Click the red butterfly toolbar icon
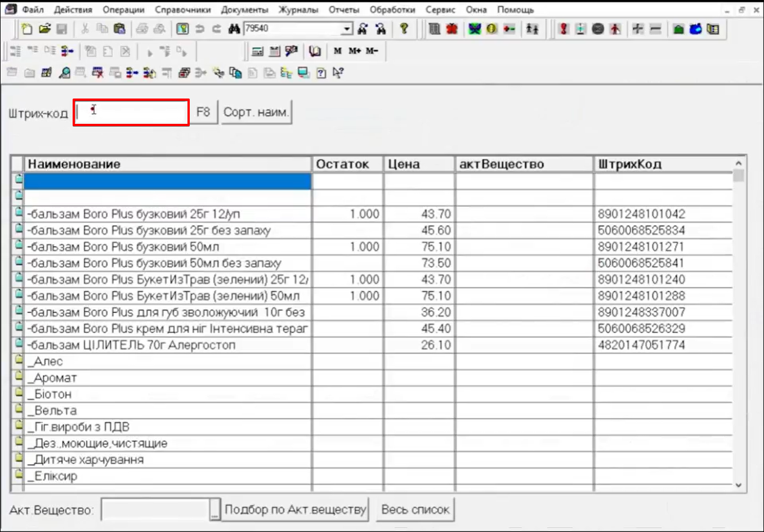Screen dimensions: 764x532 452,29
